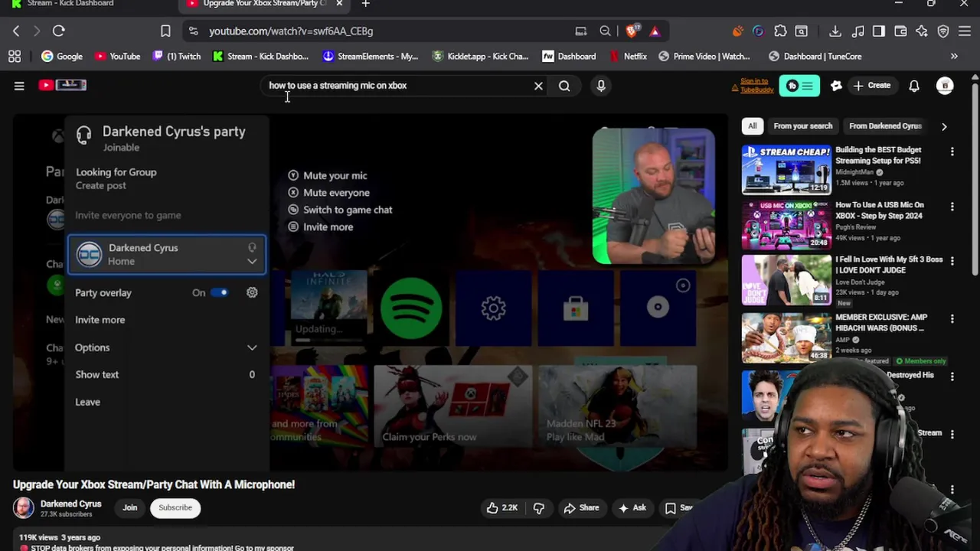Image resolution: width=980 pixels, height=551 pixels.
Task: Open Brave Leo AI sparkle icon
Action: tap(922, 31)
